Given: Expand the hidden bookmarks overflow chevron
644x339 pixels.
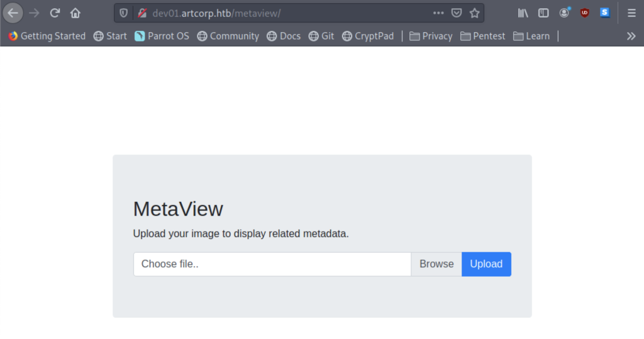Looking at the screenshot, I should tap(631, 36).
